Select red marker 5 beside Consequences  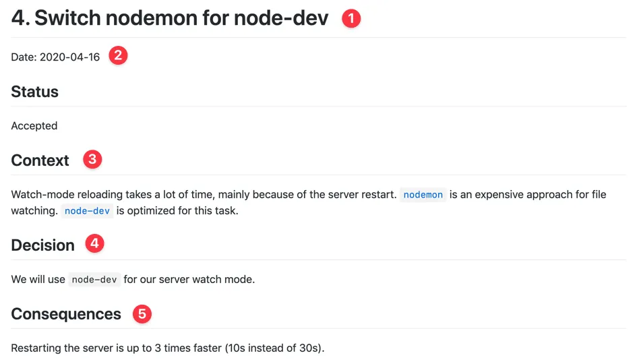[142, 313]
